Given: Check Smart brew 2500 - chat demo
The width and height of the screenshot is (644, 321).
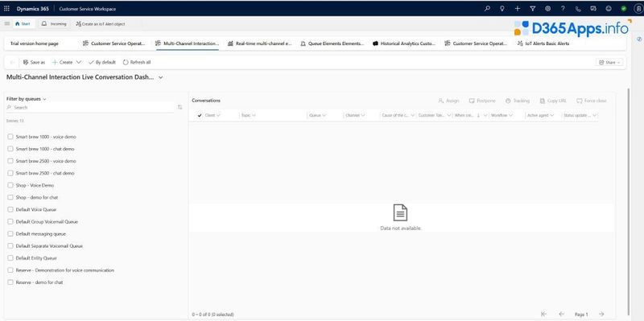Looking at the screenshot, I should (x=10, y=173).
